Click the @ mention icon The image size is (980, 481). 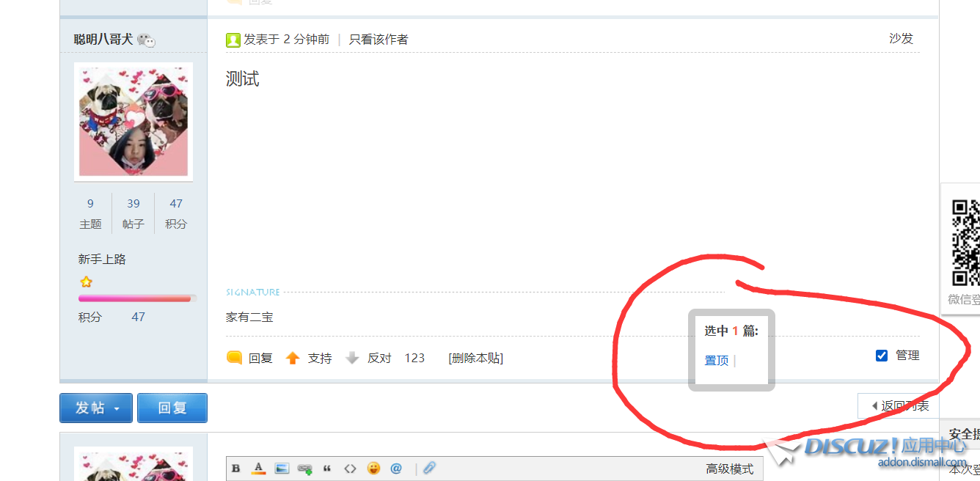(396, 469)
